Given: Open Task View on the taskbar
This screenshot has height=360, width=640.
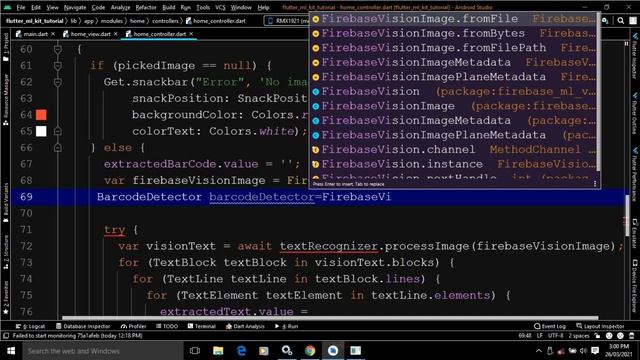Looking at the screenshot, I should pos(195,351).
